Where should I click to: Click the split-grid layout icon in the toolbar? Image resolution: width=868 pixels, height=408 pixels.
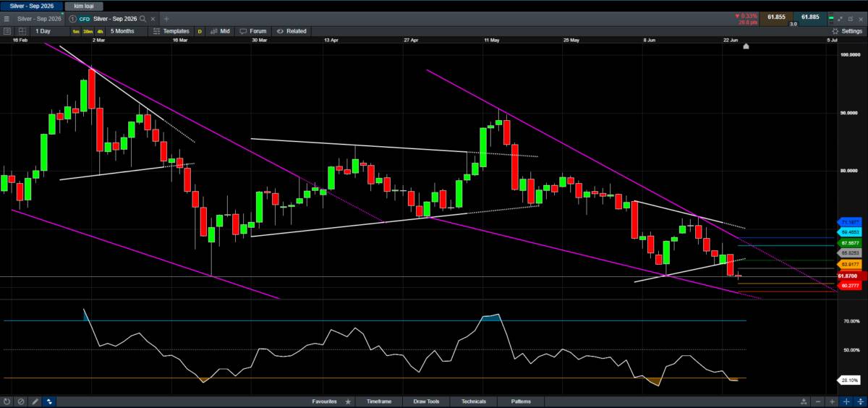coord(22,31)
